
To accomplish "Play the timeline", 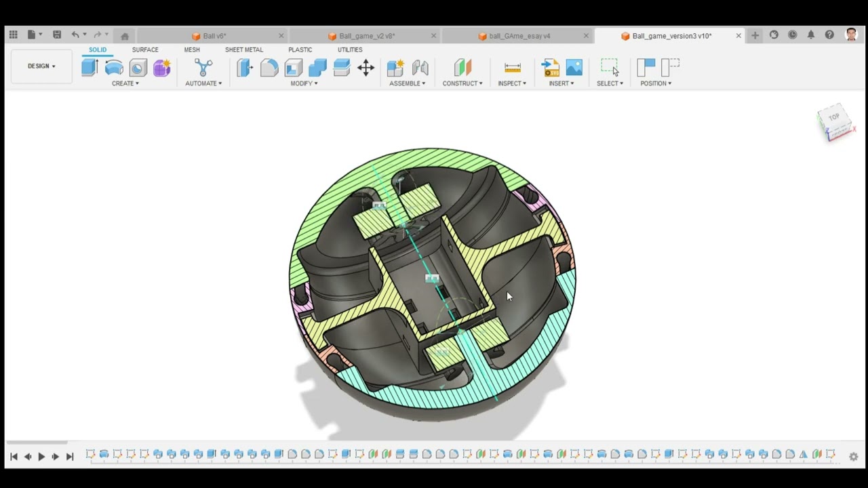I will [41, 457].
